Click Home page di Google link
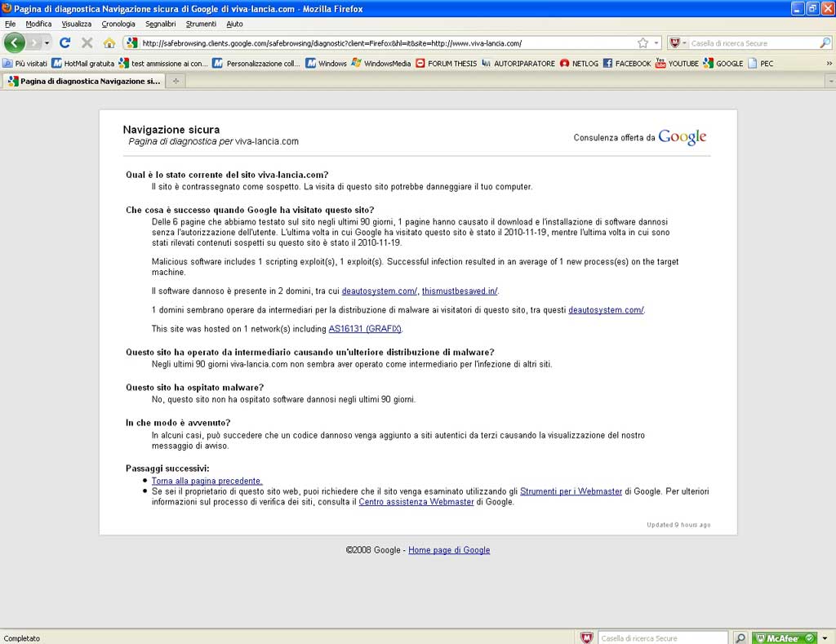 click(449, 550)
